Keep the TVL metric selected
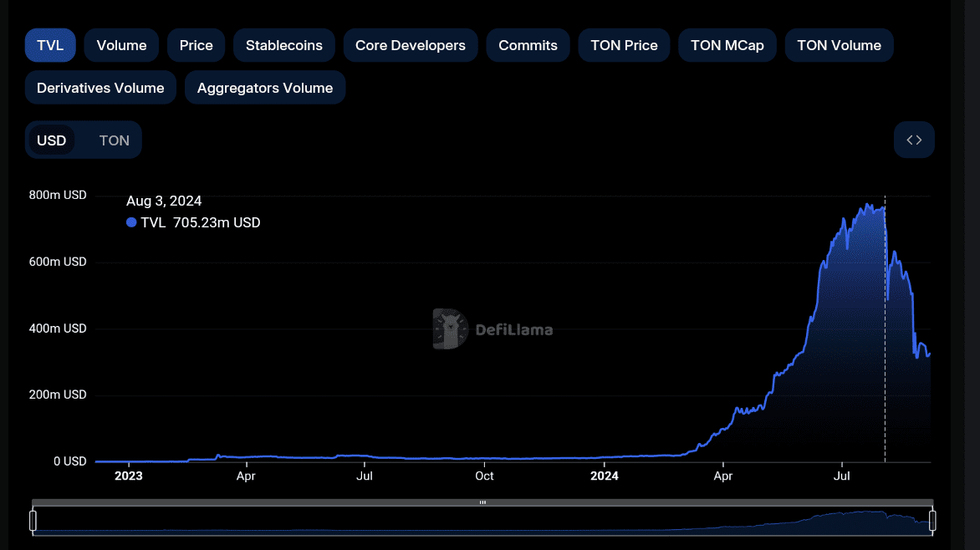This screenshot has height=550, width=980. pos(49,45)
